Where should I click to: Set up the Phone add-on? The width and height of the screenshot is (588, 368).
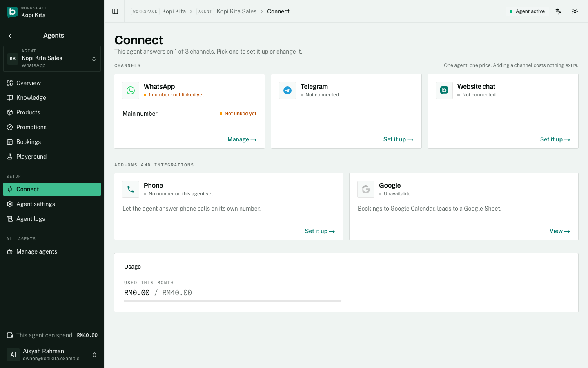click(x=320, y=231)
